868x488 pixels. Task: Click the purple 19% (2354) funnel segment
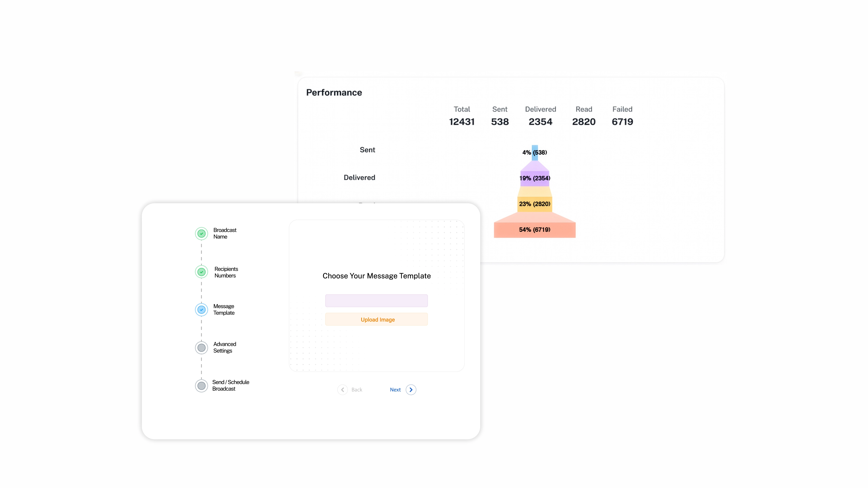coord(535,178)
